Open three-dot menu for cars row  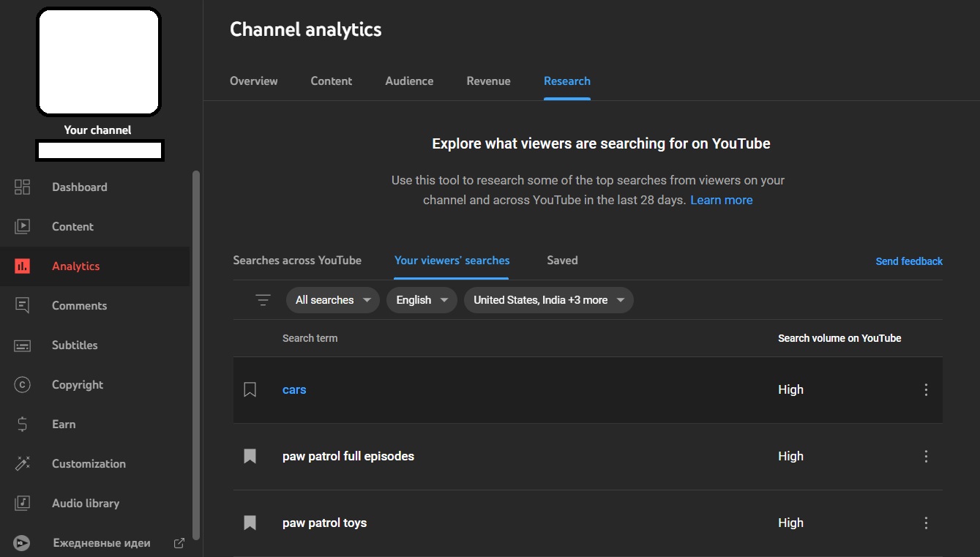point(926,390)
